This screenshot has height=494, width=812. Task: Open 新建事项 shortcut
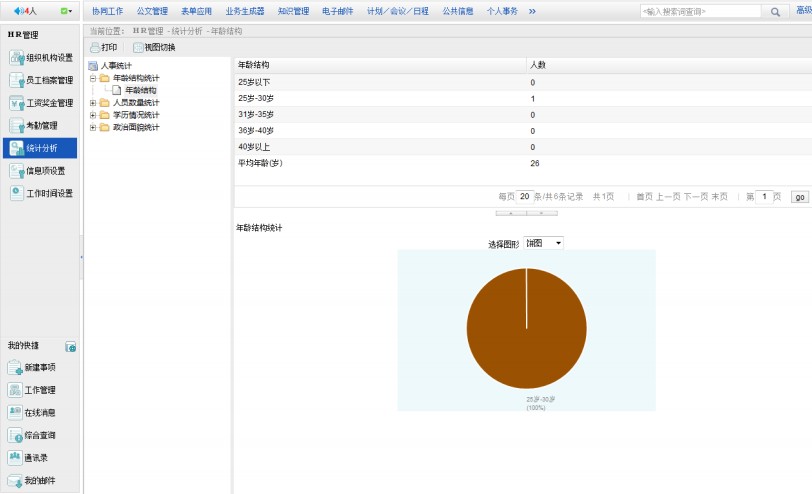pos(32,368)
